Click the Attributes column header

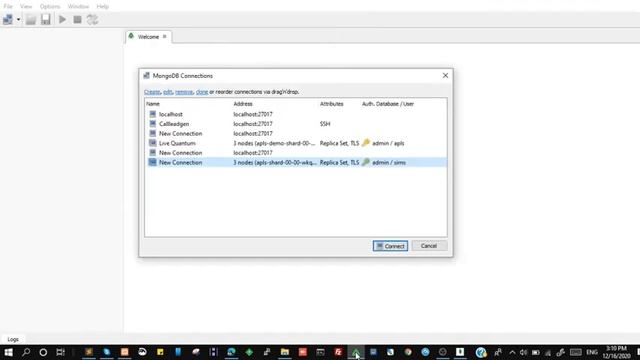coord(331,104)
